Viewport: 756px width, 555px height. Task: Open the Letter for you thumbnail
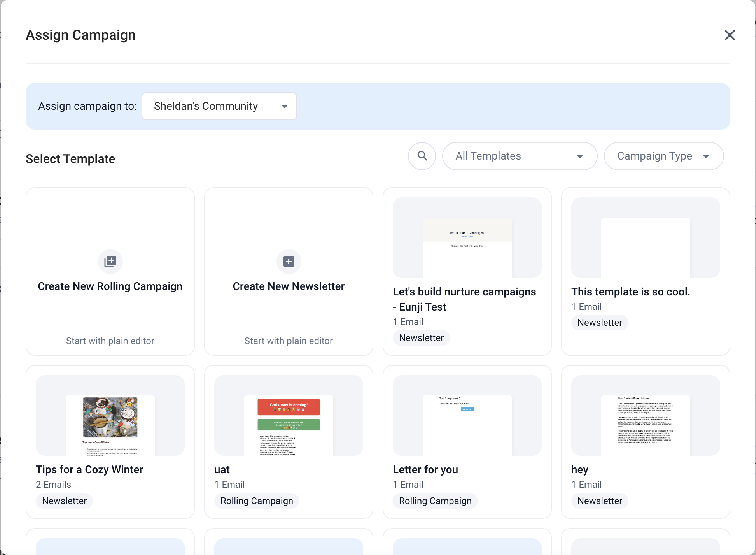click(467, 415)
